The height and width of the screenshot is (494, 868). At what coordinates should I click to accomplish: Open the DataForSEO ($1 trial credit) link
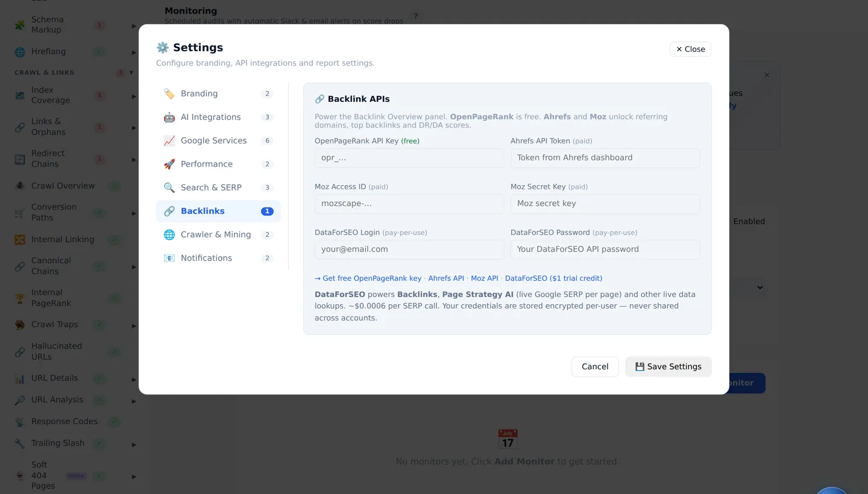click(553, 278)
